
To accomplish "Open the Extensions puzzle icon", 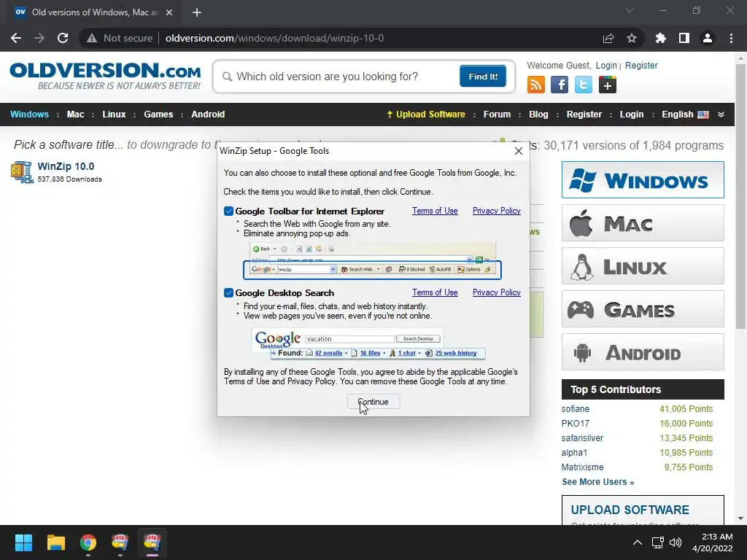I will [x=661, y=38].
